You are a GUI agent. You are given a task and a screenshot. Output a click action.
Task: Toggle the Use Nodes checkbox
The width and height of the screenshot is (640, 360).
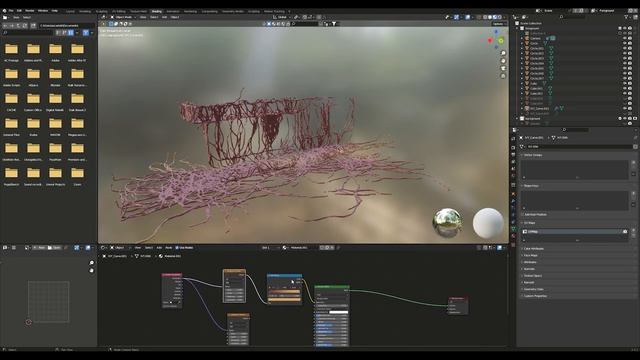(x=177, y=247)
